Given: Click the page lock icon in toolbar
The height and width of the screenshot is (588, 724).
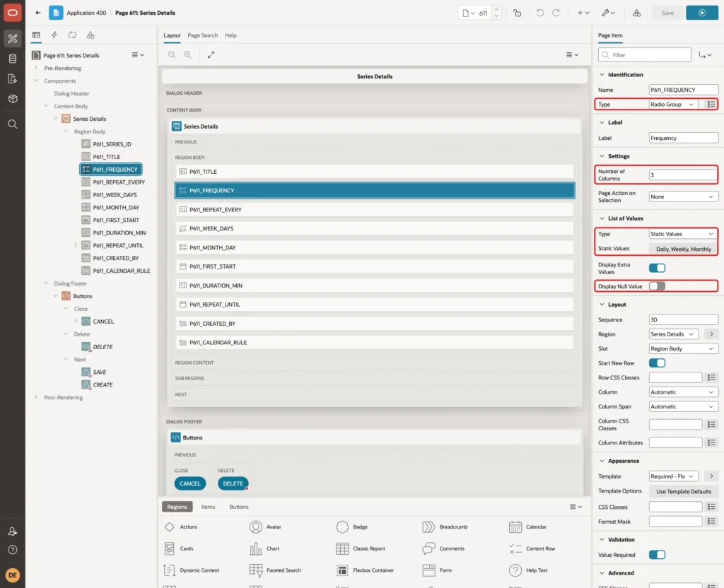Looking at the screenshot, I should coord(517,13).
